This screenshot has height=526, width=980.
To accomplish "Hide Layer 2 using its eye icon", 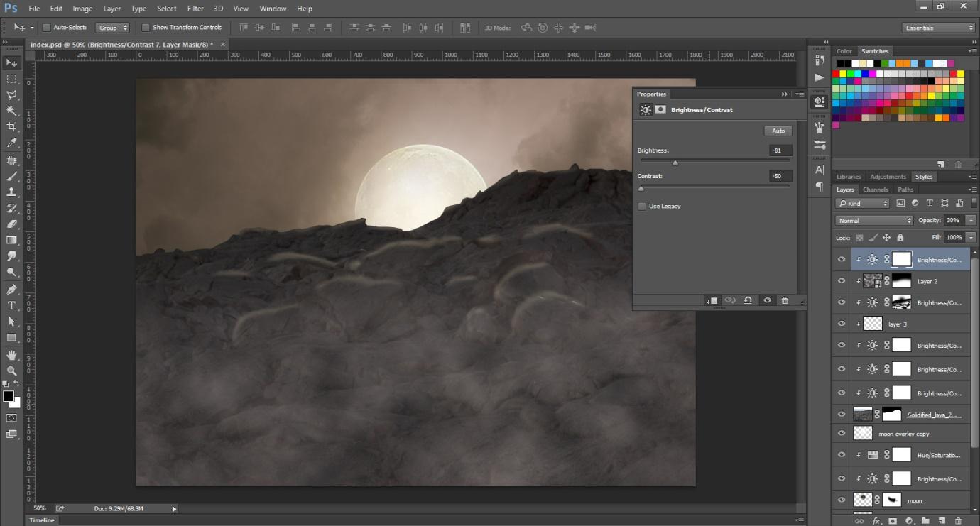I will 842,281.
